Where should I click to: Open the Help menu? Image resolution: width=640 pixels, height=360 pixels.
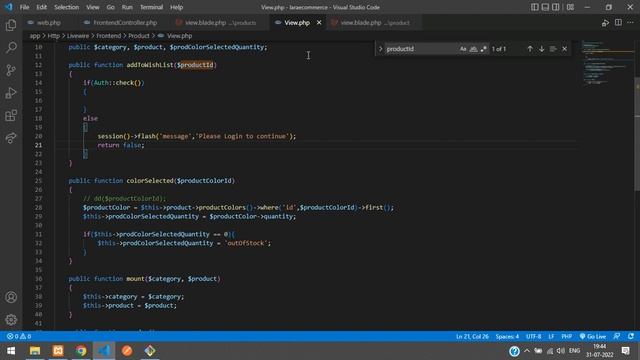(x=176, y=7)
